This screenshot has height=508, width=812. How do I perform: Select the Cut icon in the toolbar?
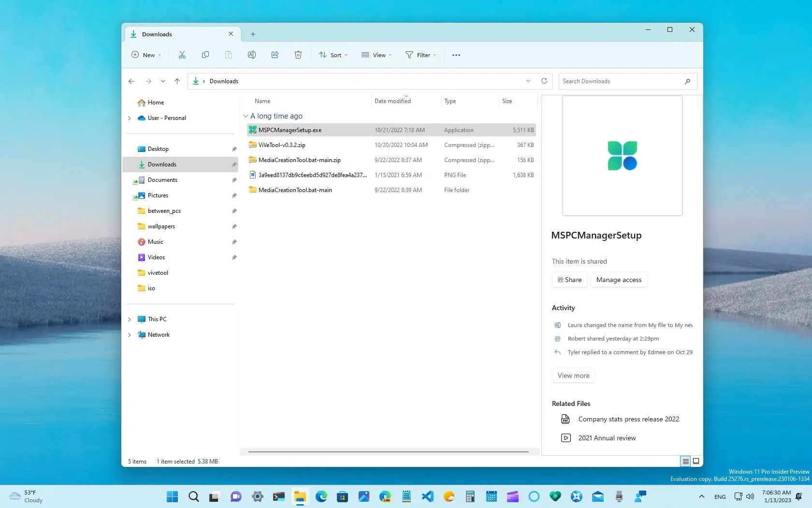point(182,55)
